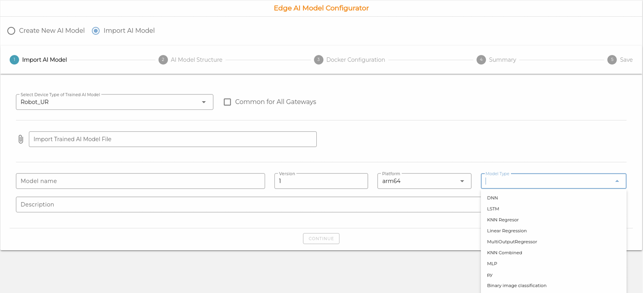The height and width of the screenshot is (293, 644).
Task: Choose MultiOutputRegressor option
Action: click(554, 242)
